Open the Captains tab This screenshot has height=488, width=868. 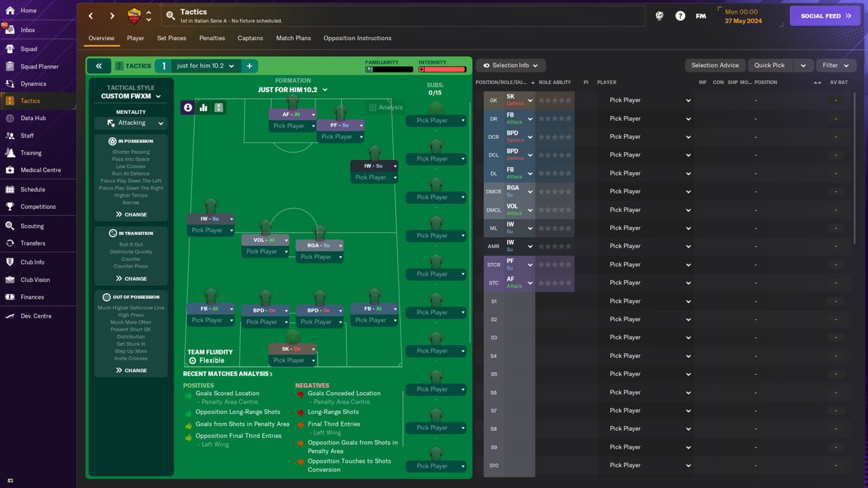250,38
